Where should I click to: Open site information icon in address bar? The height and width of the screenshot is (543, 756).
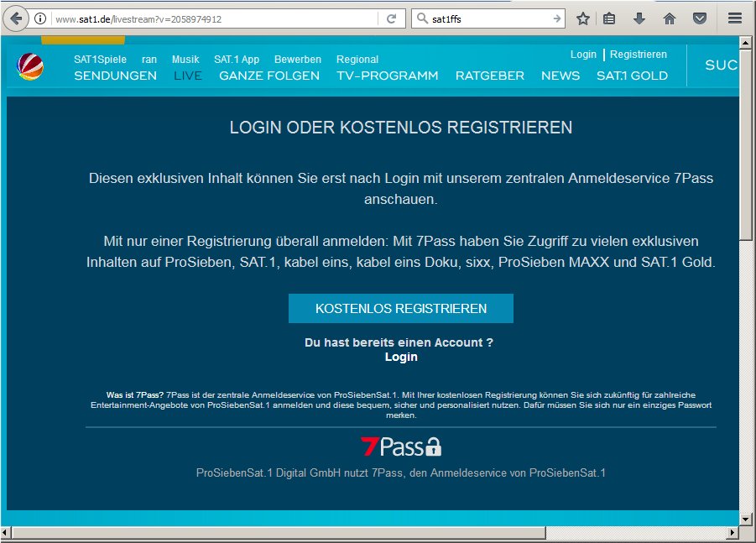(x=40, y=18)
